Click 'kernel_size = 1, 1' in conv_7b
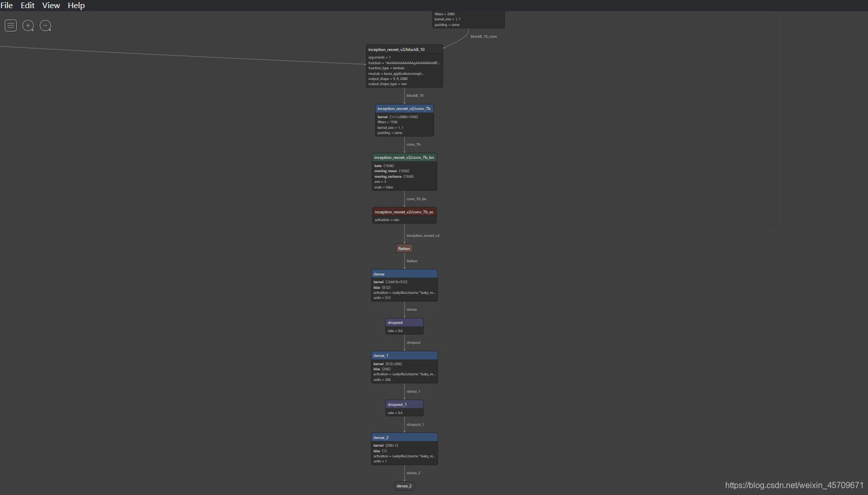This screenshot has height=495, width=868. 390,128
